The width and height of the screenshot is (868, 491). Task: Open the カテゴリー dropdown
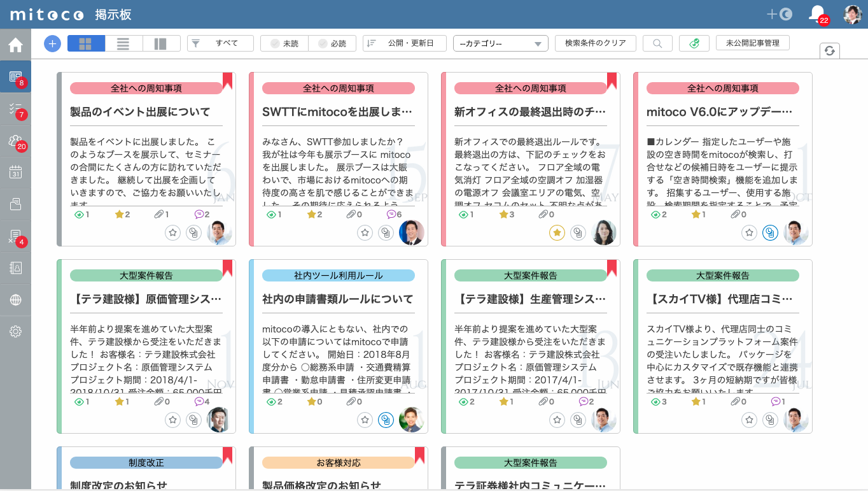[500, 43]
